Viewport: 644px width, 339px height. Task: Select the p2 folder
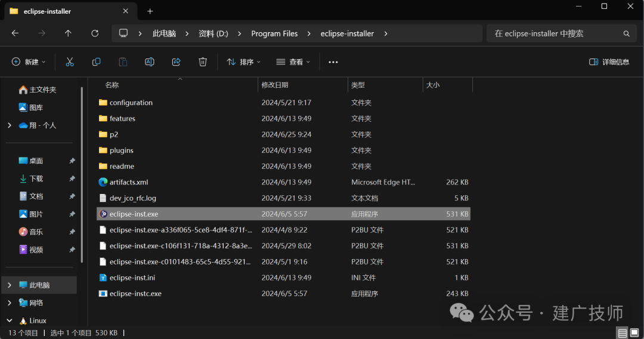283,134
